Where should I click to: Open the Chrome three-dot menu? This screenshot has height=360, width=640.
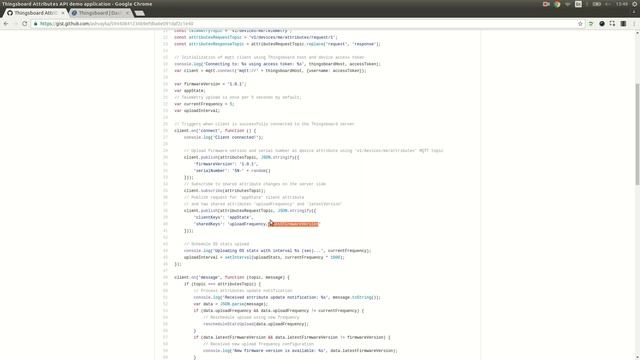(634, 24)
